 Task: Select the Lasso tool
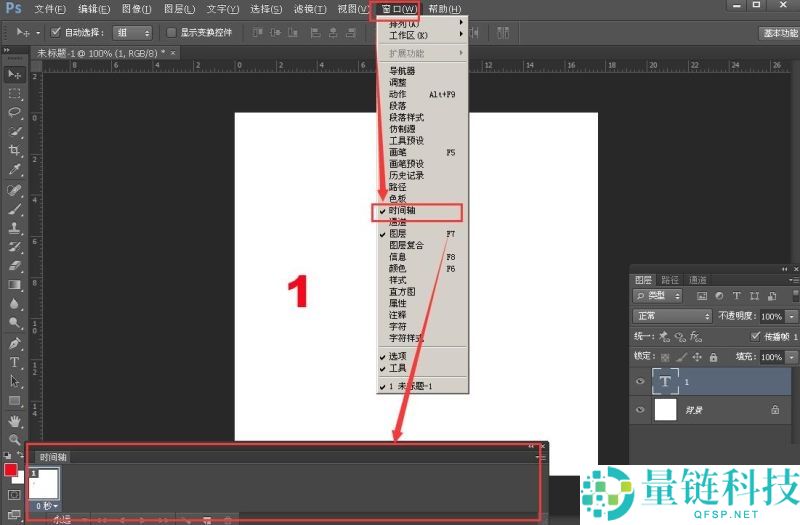point(15,113)
